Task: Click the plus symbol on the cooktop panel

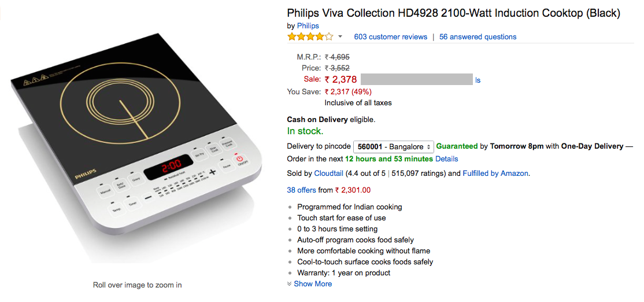Action: [x=212, y=172]
